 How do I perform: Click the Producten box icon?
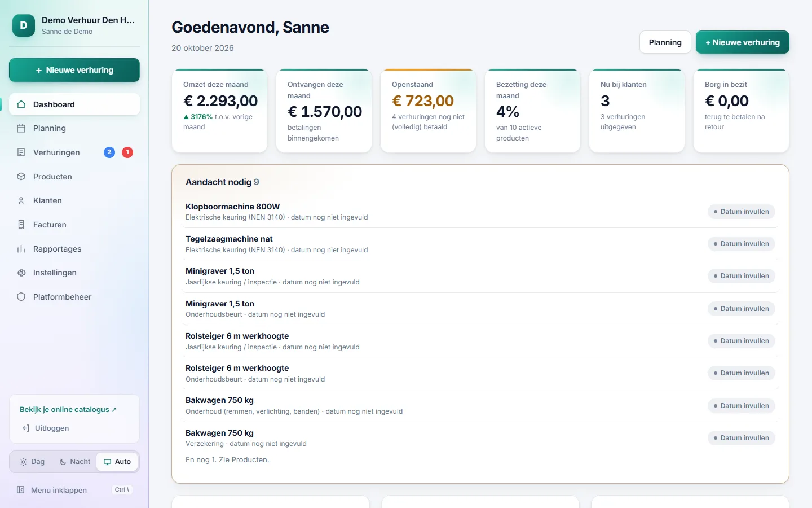click(21, 177)
